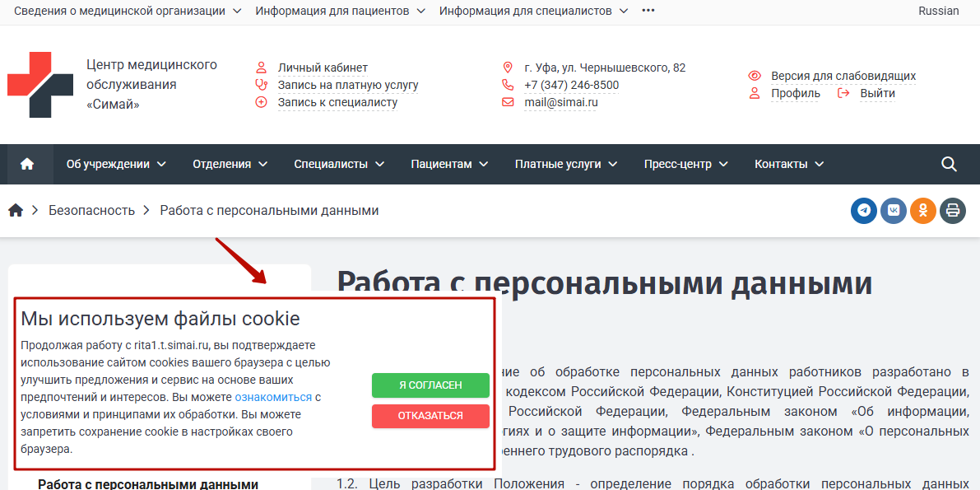Expand 'Сведения о медицинской организации' top menu
Image resolution: width=980 pixels, height=490 pixels.
(128, 12)
